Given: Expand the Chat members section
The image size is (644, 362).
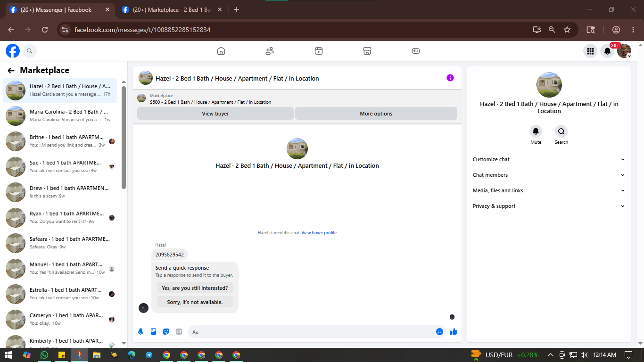Looking at the screenshot, I should pyautogui.click(x=549, y=175).
